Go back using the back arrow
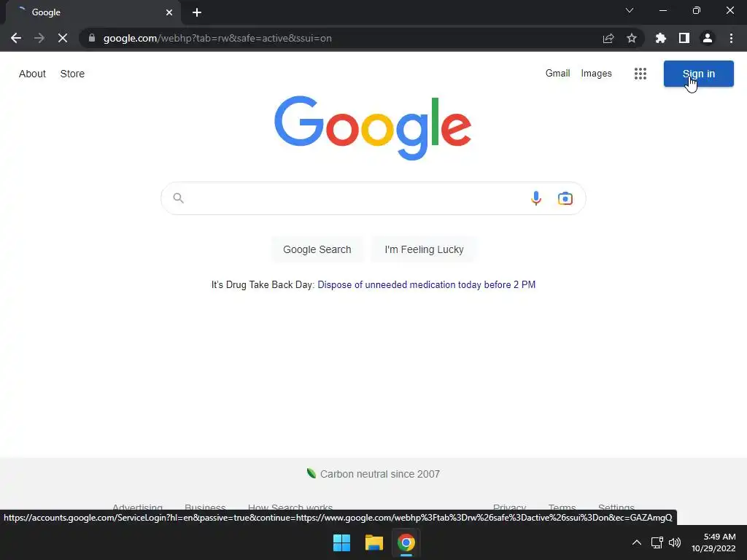Image resolution: width=747 pixels, height=560 pixels. coord(16,38)
